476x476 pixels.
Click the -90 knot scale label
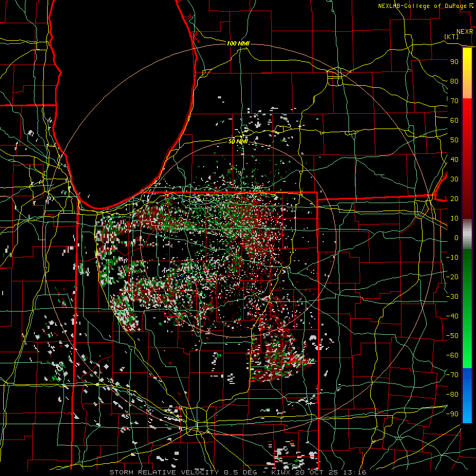coord(452,414)
